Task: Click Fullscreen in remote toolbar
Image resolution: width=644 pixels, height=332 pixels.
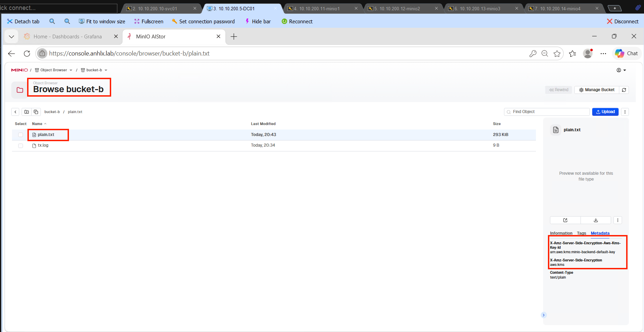Action: pos(149,21)
